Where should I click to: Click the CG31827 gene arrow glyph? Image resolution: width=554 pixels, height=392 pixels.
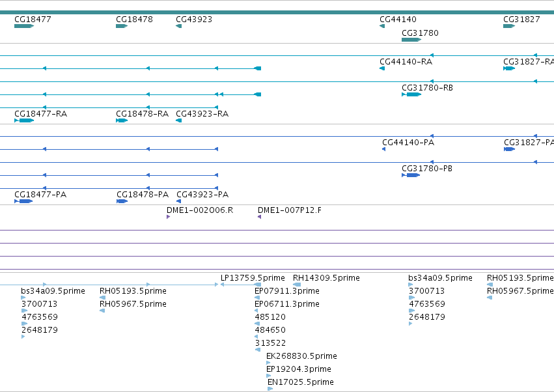click(509, 26)
